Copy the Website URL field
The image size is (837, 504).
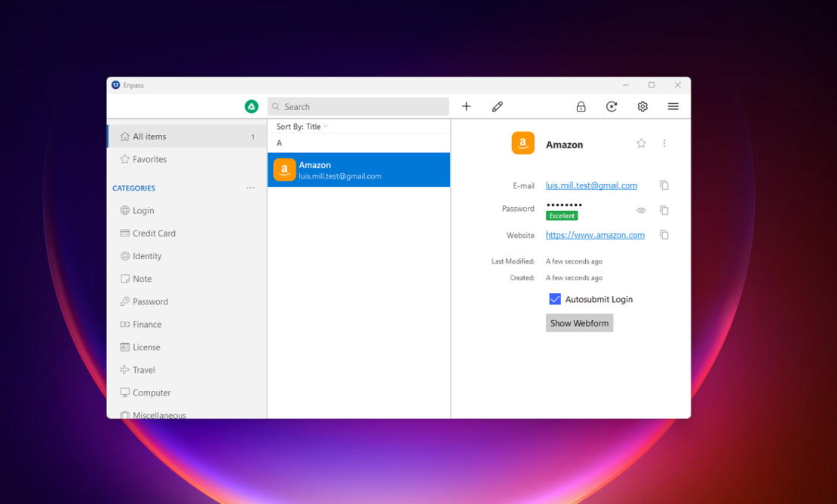click(x=664, y=235)
